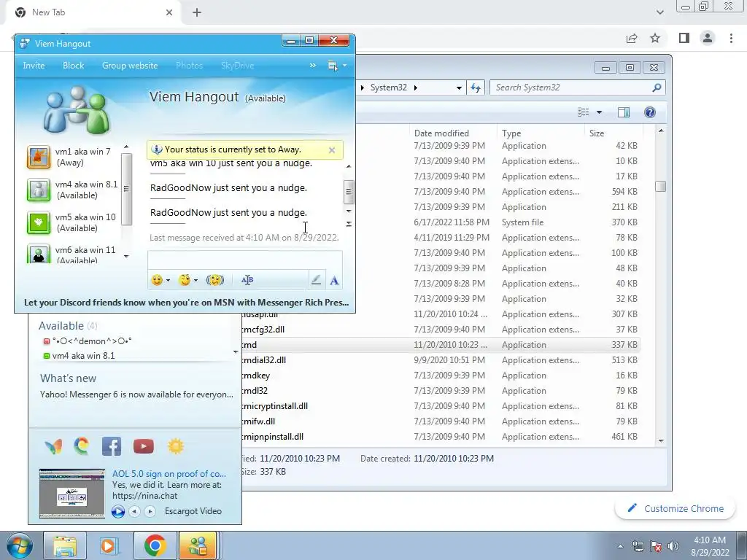Open Chrome tab search dropdown arrow
This screenshot has width=747, height=560.
[x=659, y=12]
